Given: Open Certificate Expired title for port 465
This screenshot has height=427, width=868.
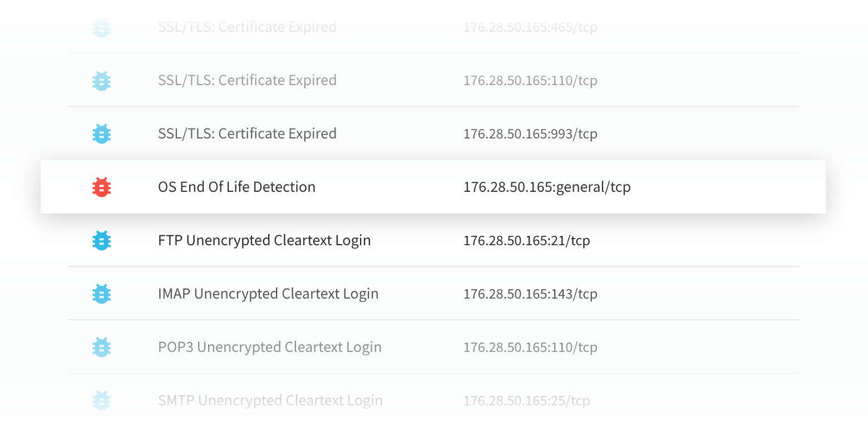Looking at the screenshot, I should [x=247, y=27].
